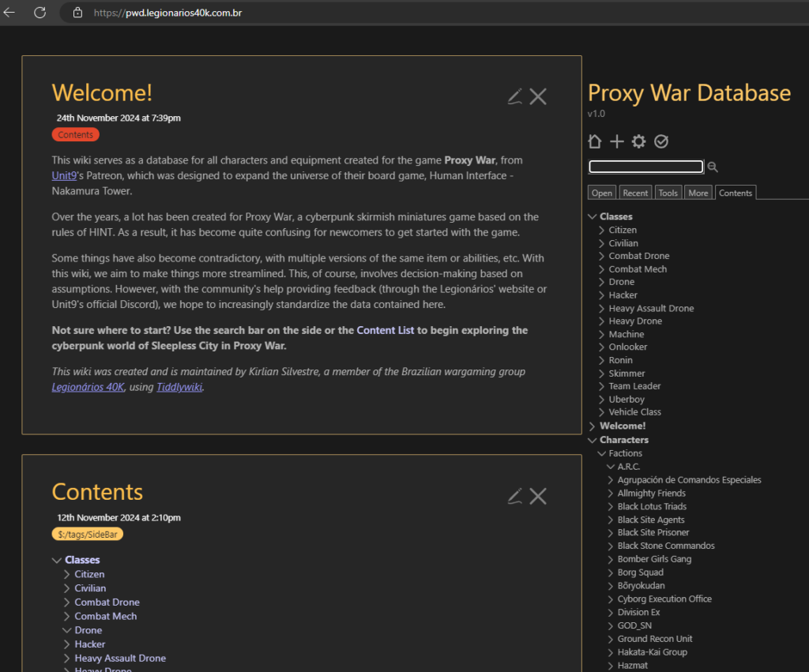Follow the Unit9 hyperlink

63,176
